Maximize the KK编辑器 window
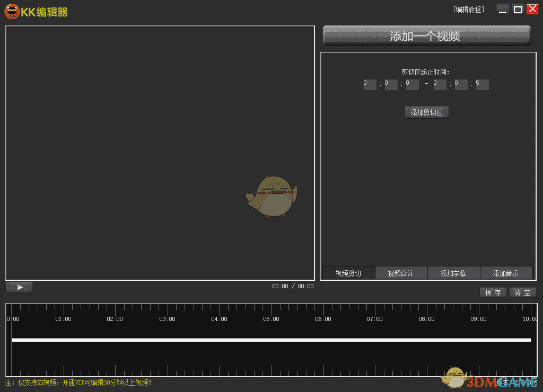Image resolution: width=543 pixels, height=392 pixels. click(x=518, y=10)
